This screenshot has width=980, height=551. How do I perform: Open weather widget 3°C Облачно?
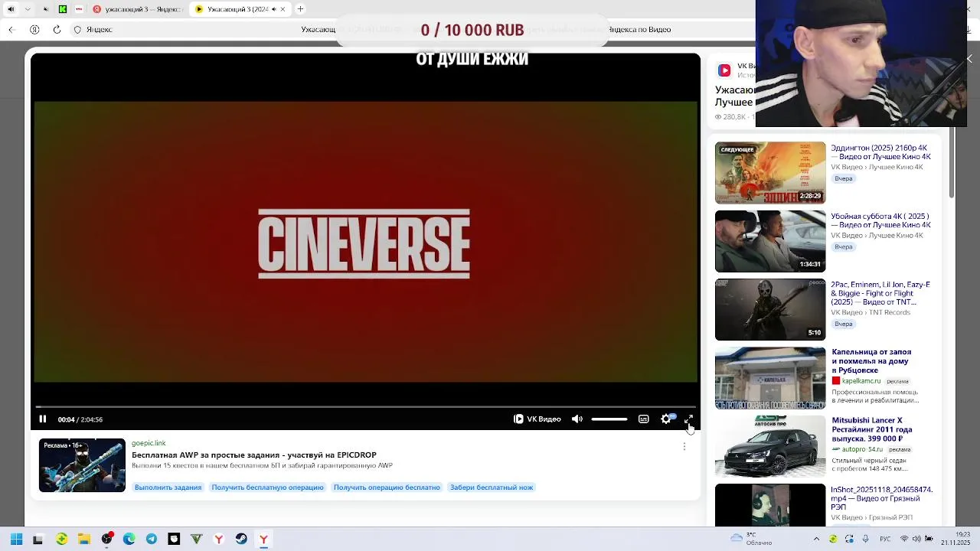click(x=752, y=539)
